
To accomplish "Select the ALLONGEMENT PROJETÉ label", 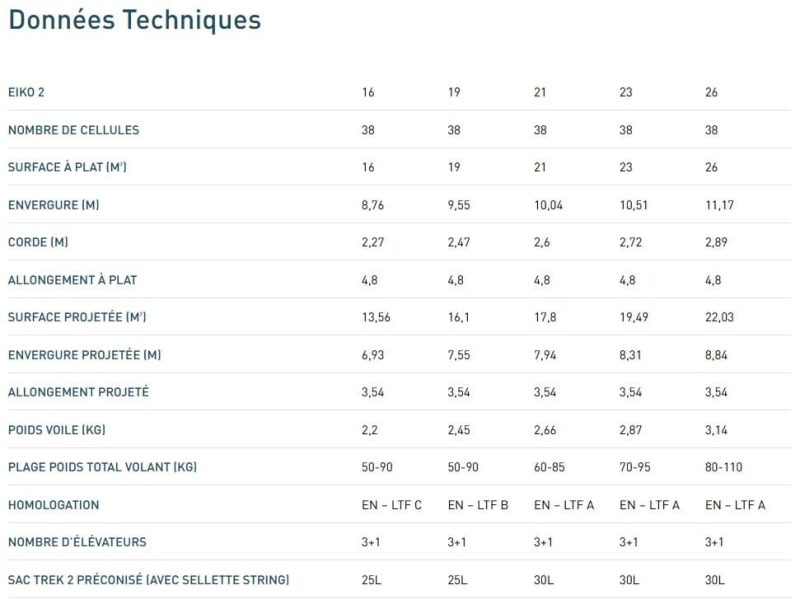I will coord(79,392).
